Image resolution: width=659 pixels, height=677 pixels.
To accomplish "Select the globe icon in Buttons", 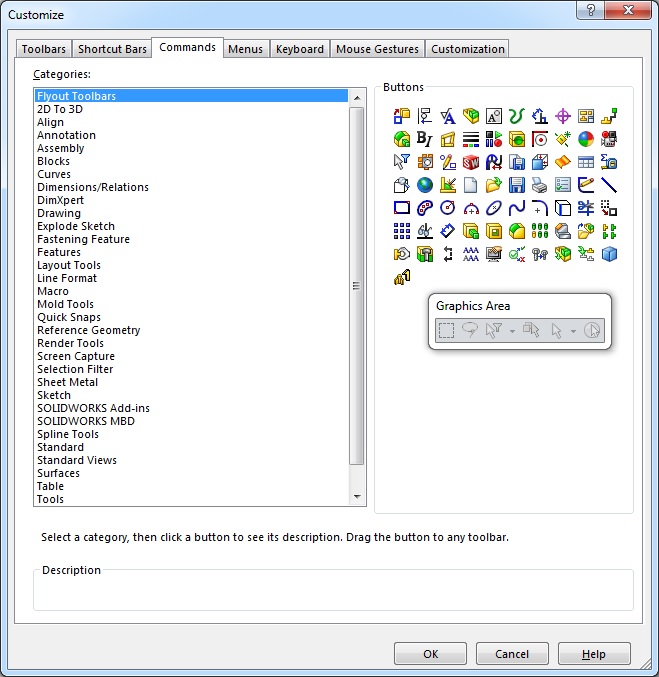I will [x=425, y=185].
